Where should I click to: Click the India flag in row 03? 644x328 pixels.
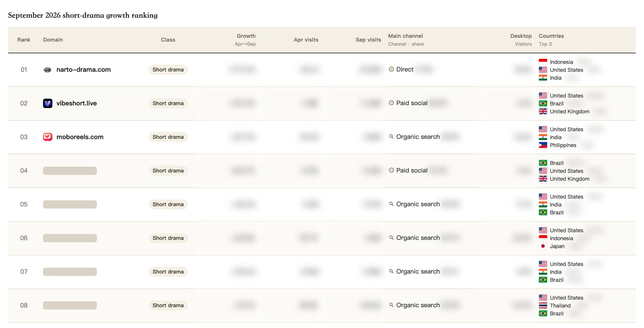click(543, 137)
